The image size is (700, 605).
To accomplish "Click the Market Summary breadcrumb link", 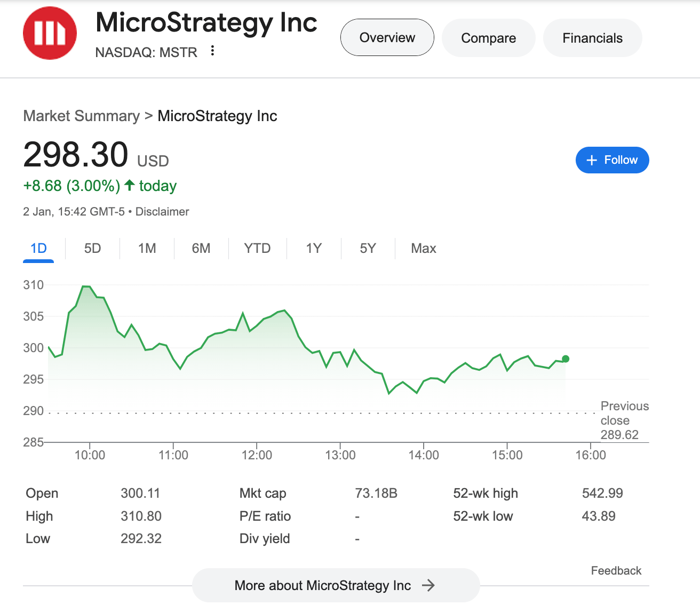I will (x=81, y=116).
